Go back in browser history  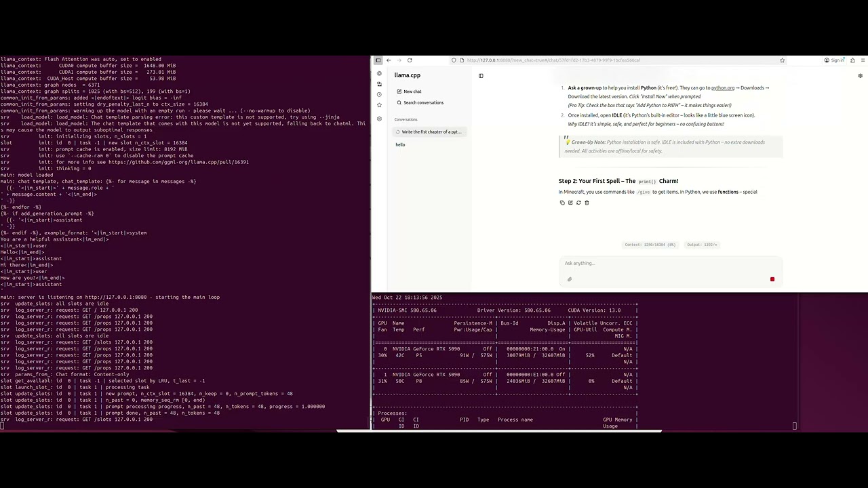coord(389,60)
